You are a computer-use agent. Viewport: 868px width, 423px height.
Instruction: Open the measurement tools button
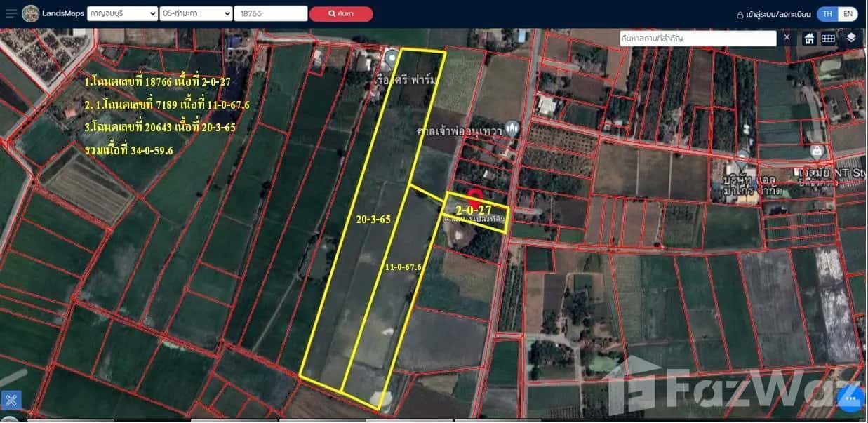[x=11, y=401]
